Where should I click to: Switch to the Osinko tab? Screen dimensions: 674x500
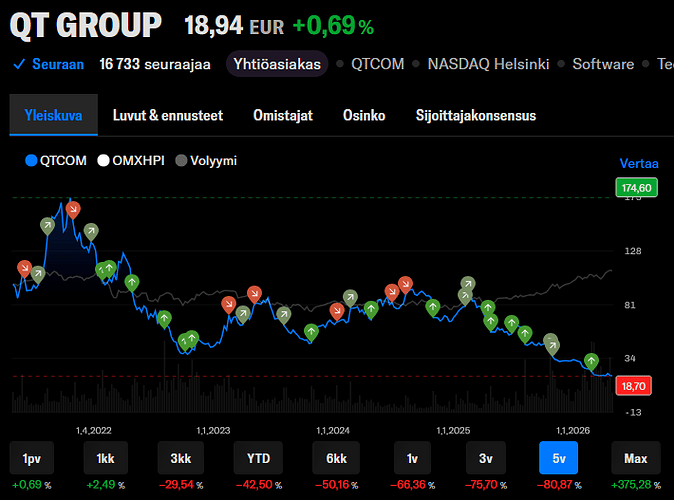pyautogui.click(x=364, y=115)
